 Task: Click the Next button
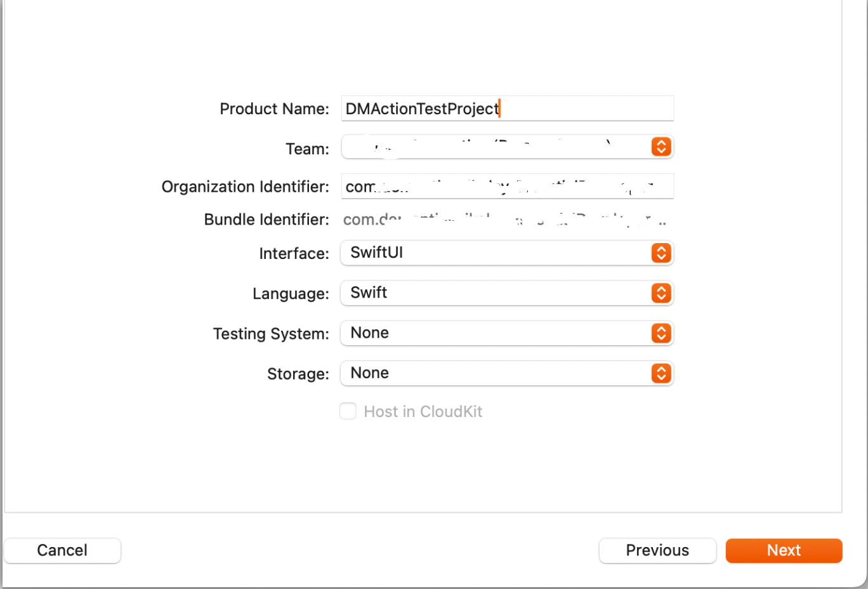[784, 550]
